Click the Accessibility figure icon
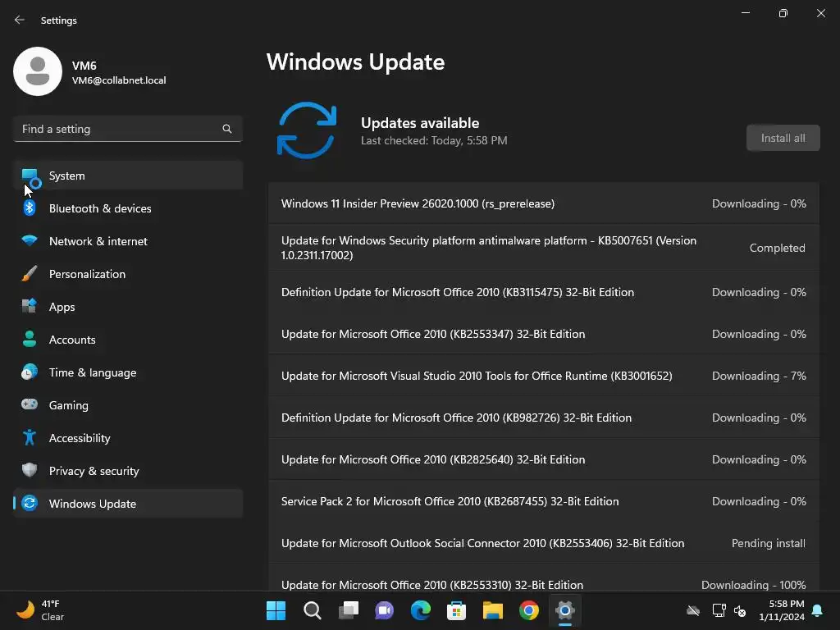 [30, 437]
